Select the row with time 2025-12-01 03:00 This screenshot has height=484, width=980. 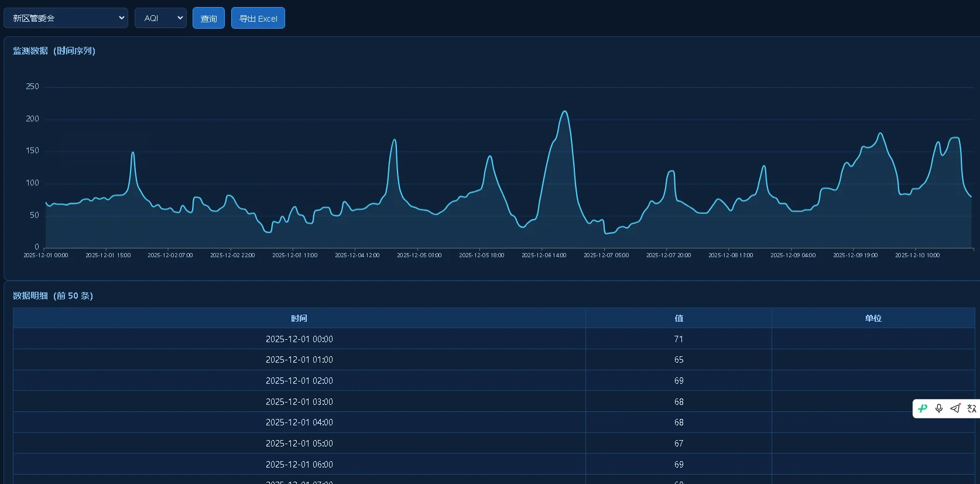pos(494,401)
